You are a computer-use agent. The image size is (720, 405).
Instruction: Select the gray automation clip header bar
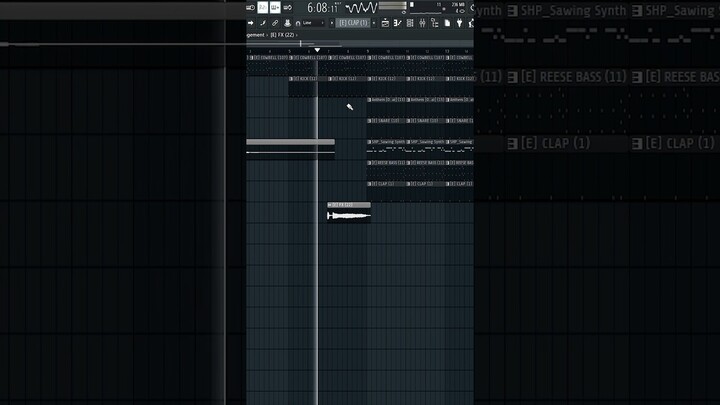pyautogui.click(x=291, y=142)
